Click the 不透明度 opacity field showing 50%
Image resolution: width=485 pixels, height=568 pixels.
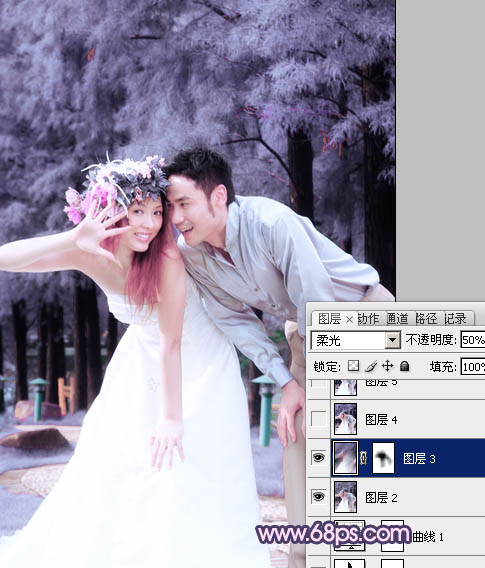pyautogui.click(x=473, y=340)
